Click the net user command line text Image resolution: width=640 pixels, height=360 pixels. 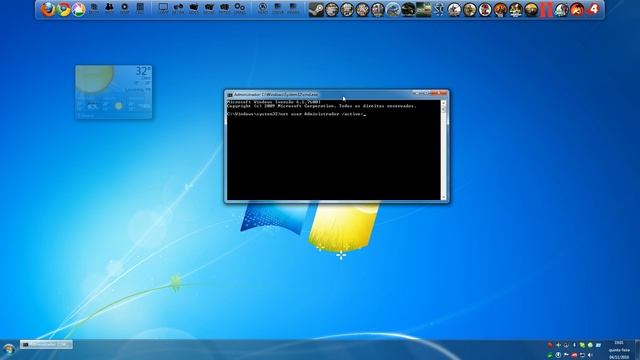tap(296, 114)
